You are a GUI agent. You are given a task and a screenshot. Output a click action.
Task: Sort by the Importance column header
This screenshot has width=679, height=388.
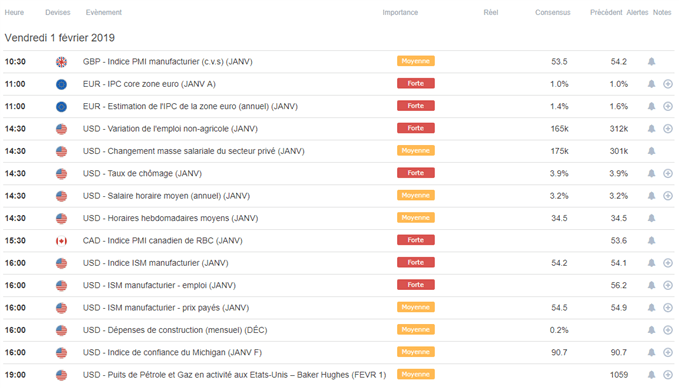tap(400, 13)
